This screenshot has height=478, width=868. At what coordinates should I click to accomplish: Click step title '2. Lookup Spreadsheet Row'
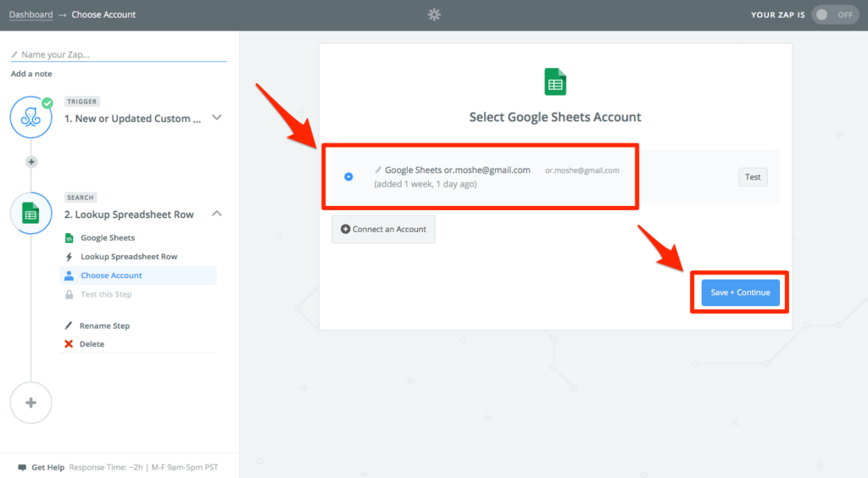coord(129,214)
